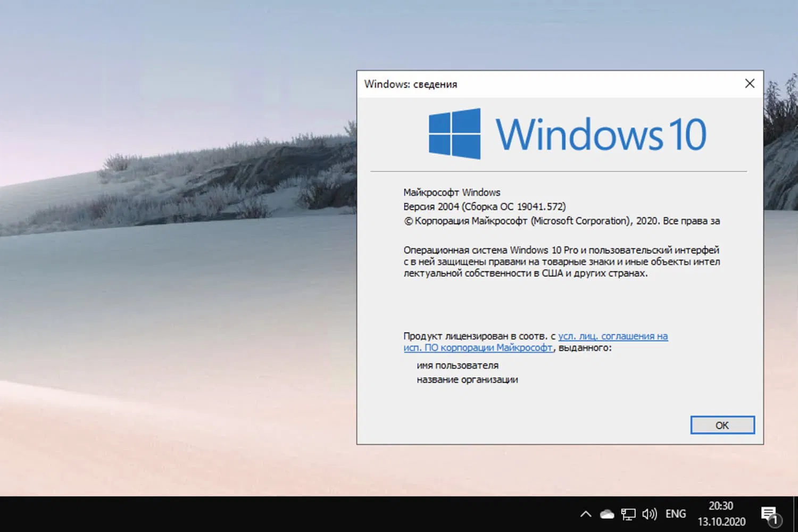Click the Windows 10 wordmark in the dialog
The image size is (798, 532).
coord(601,133)
